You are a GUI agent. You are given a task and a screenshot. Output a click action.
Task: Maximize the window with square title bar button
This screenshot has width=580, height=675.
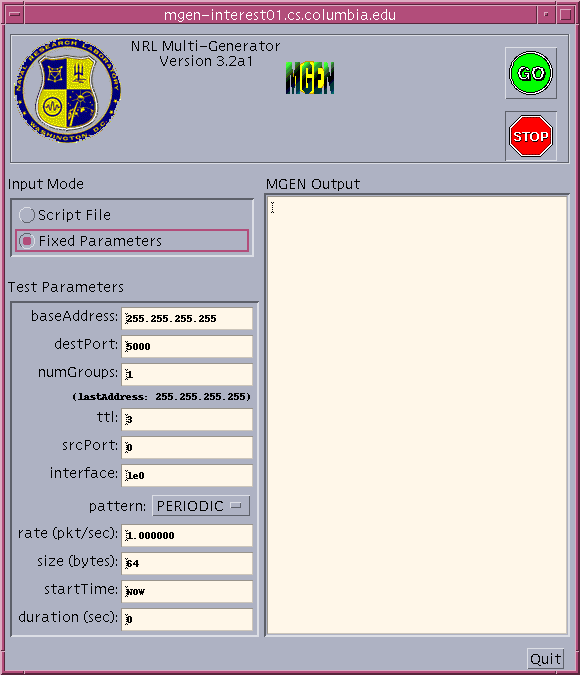pos(565,15)
